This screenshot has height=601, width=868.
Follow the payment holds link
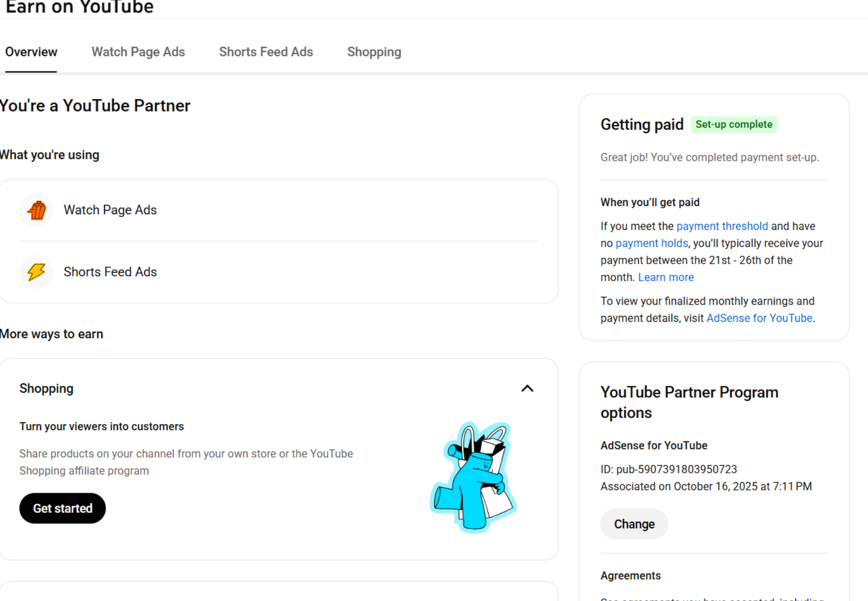click(651, 244)
